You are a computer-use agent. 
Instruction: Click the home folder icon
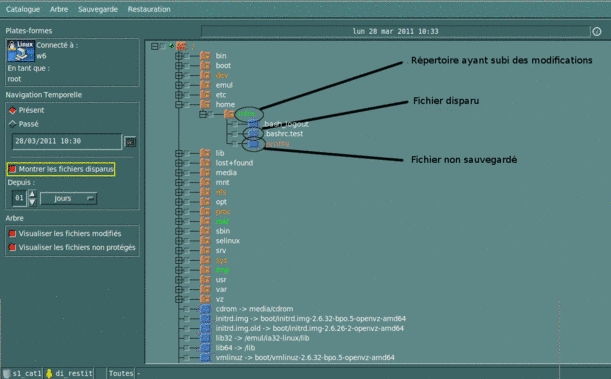point(205,104)
